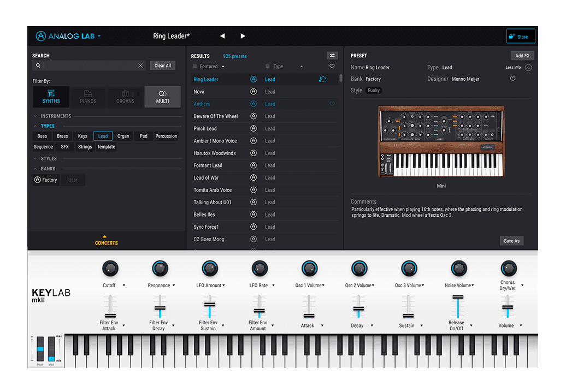Image resolution: width=566 pixels, height=392 pixels.
Task: Open the Cutoff knob assignment dropdown
Action: [x=123, y=284]
